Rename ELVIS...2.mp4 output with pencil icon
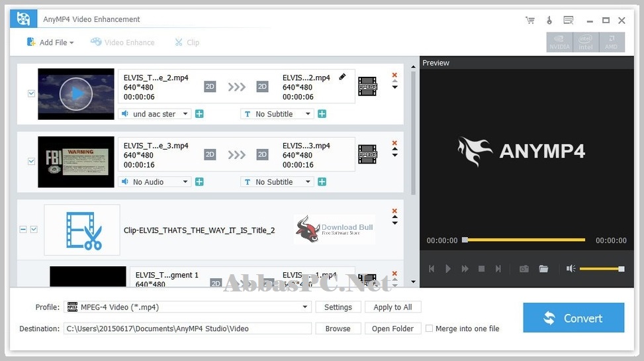Viewport: 644px width, 361px height. tap(342, 77)
